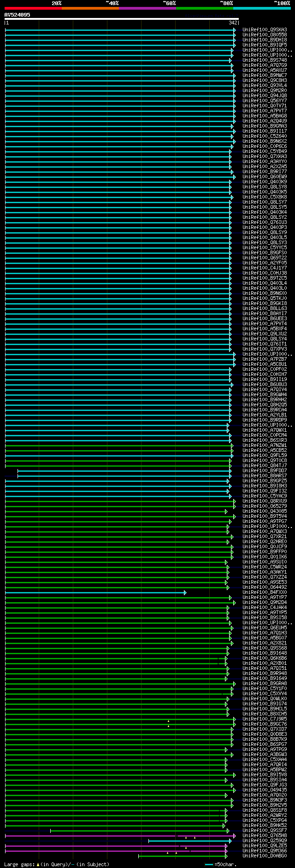The width and height of the screenshot is (295, 868).
Task: Click the cyan ~100% identity legend segment
Action: [262, 8]
